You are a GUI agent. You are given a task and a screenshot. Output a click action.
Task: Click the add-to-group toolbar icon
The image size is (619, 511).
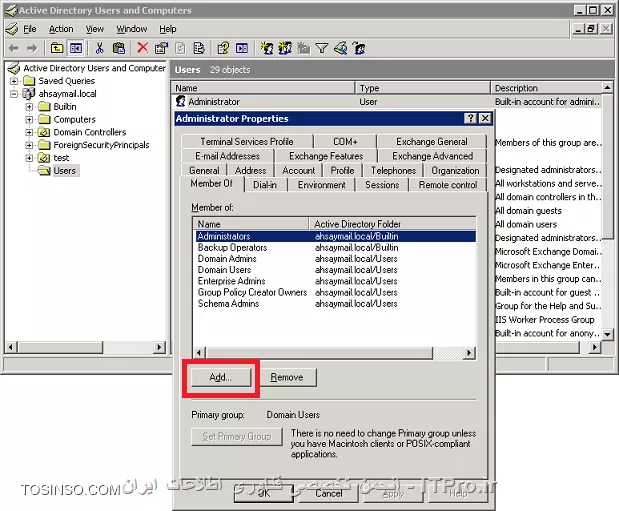[x=359, y=49]
